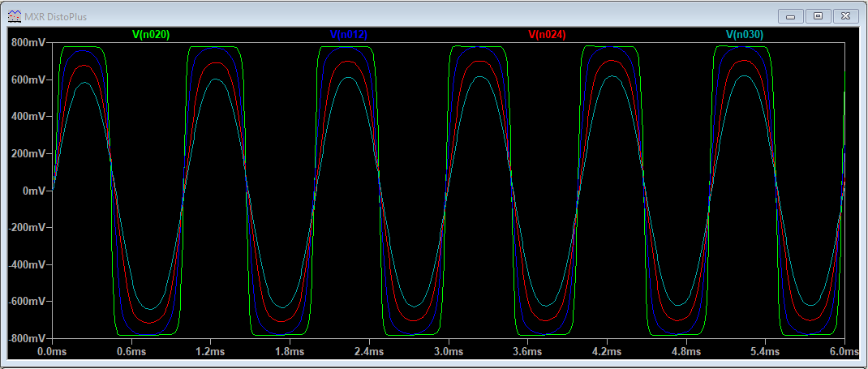The image size is (868, 369).
Task: Click the 0.6ms time axis label
Action: coord(131,351)
